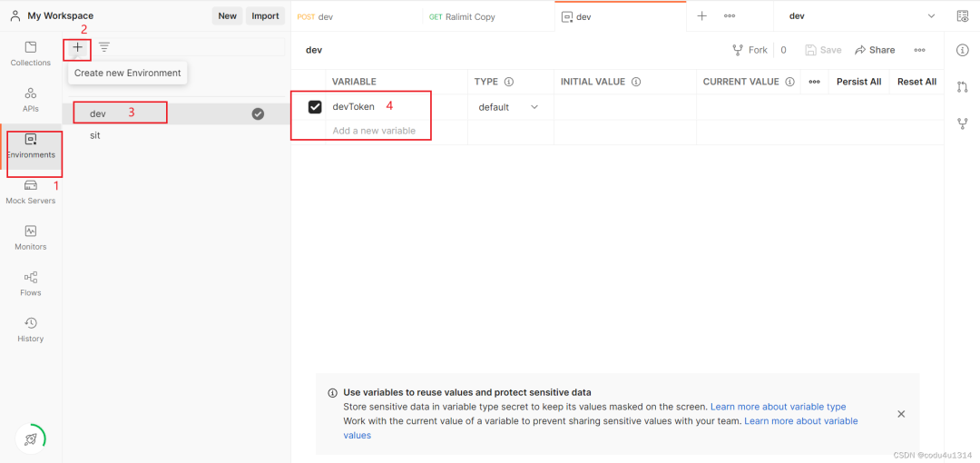Image resolution: width=980 pixels, height=463 pixels.
Task: Click the environment search filter field
Action: pyautogui.click(x=200, y=47)
